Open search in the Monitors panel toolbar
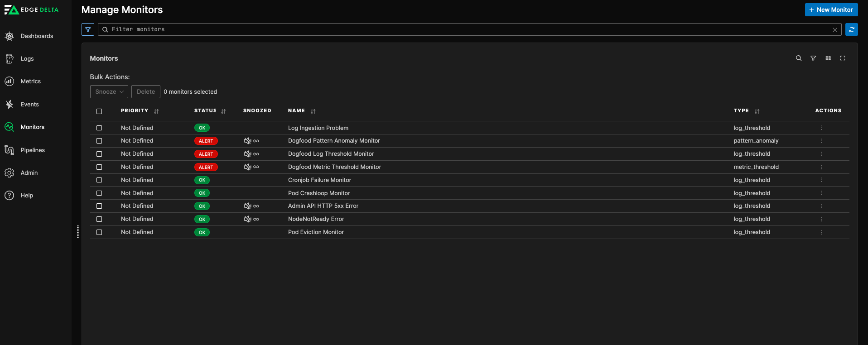This screenshot has height=345, width=868. [799, 58]
